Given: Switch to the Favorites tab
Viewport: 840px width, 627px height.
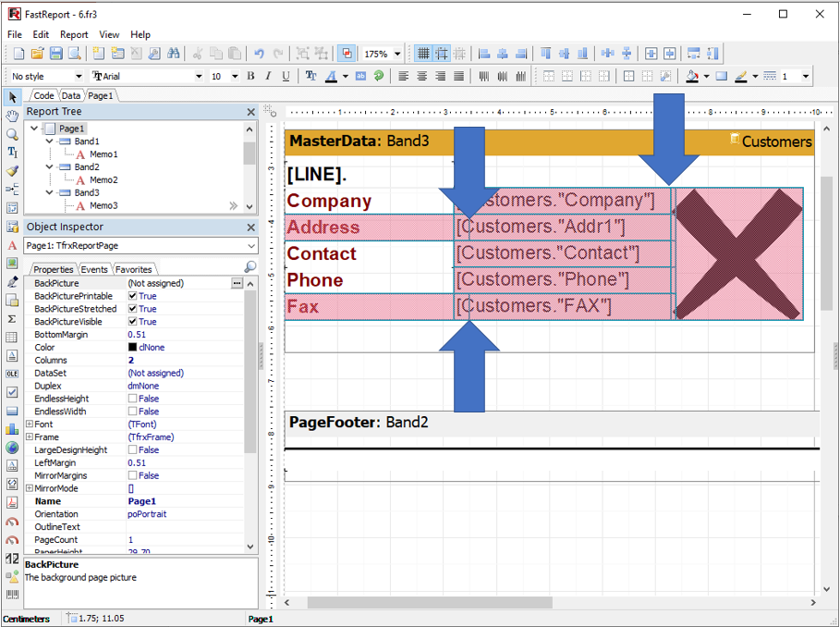Looking at the screenshot, I should pos(134,269).
